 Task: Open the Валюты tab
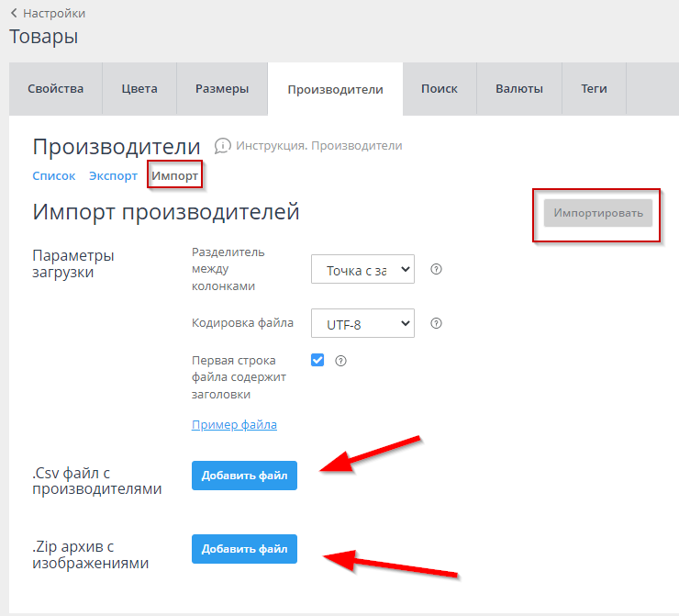tap(519, 89)
